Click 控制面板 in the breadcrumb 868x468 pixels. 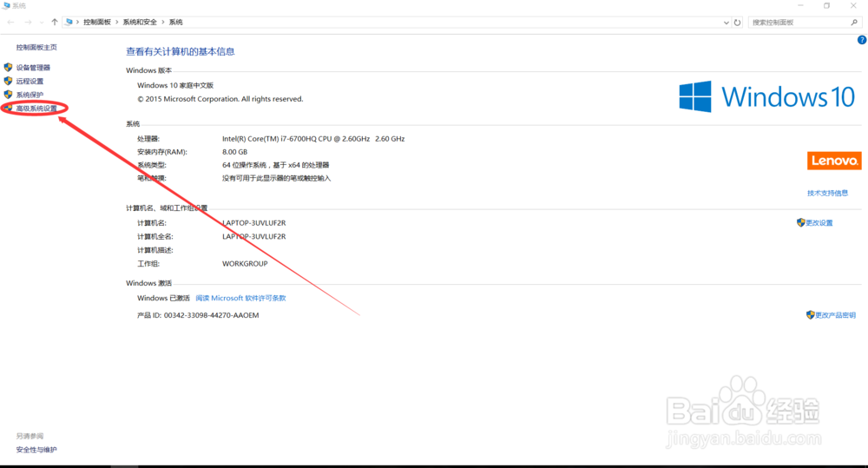97,23
